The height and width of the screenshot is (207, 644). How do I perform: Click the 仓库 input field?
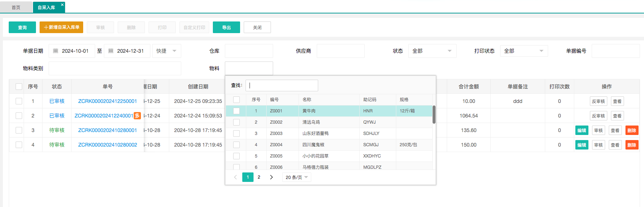249,51
